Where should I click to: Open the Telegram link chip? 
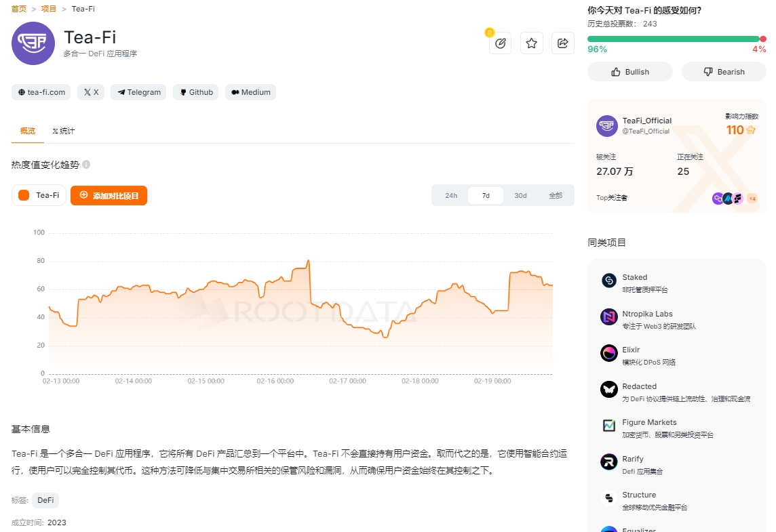click(138, 92)
